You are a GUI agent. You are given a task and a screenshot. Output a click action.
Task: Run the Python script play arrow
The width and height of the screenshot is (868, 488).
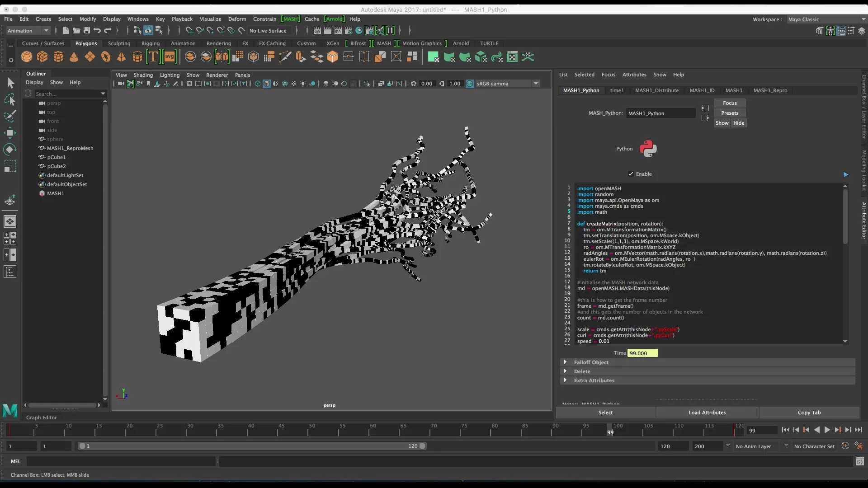[x=845, y=174]
